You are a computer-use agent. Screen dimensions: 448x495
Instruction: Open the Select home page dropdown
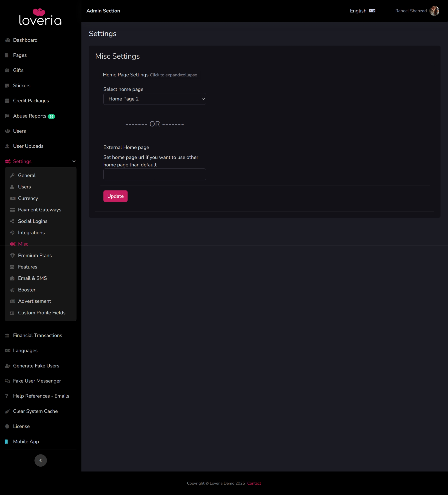154,99
